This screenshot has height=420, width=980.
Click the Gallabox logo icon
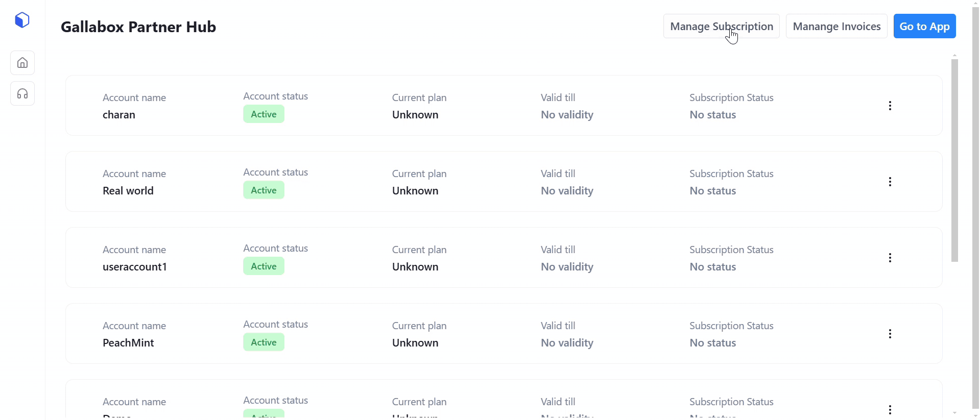click(x=22, y=20)
